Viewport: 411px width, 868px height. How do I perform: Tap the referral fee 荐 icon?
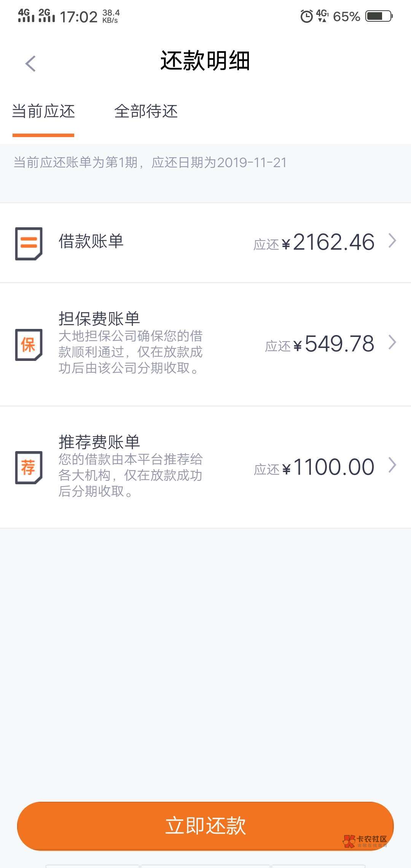(29, 467)
